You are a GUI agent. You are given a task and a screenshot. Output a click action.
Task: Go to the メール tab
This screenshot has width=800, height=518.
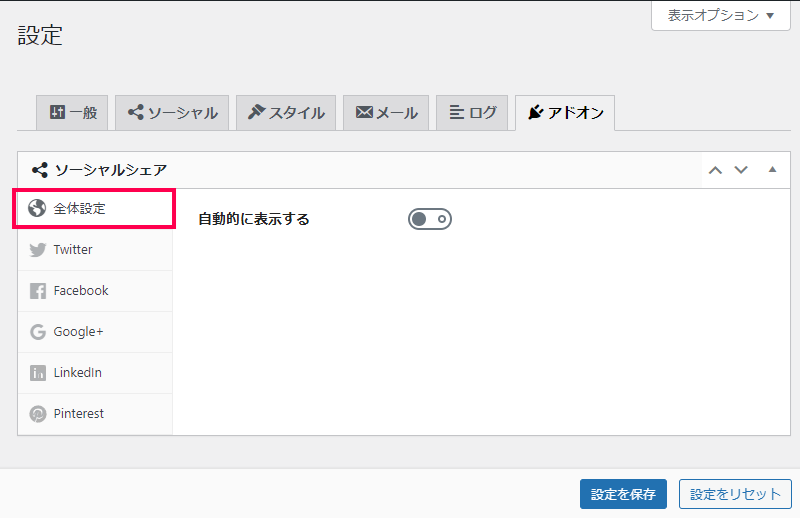click(386, 113)
